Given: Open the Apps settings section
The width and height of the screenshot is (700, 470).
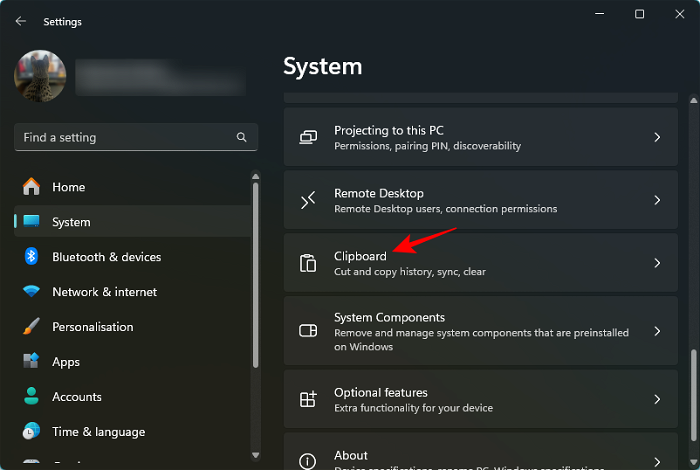Looking at the screenshot, I should click(x=66, y=362).
